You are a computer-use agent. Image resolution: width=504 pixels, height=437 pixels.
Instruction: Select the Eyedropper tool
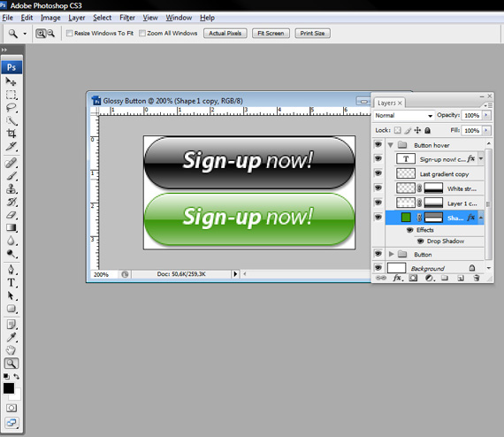11,337
